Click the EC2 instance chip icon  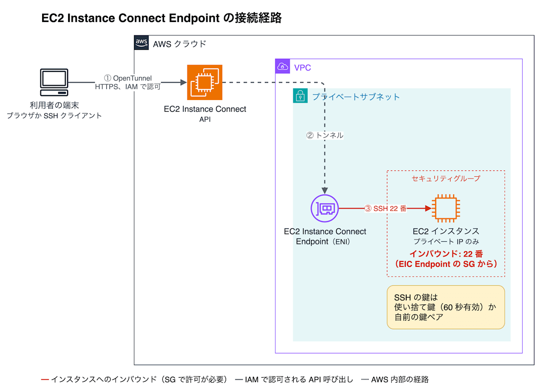tap(446, 209)
